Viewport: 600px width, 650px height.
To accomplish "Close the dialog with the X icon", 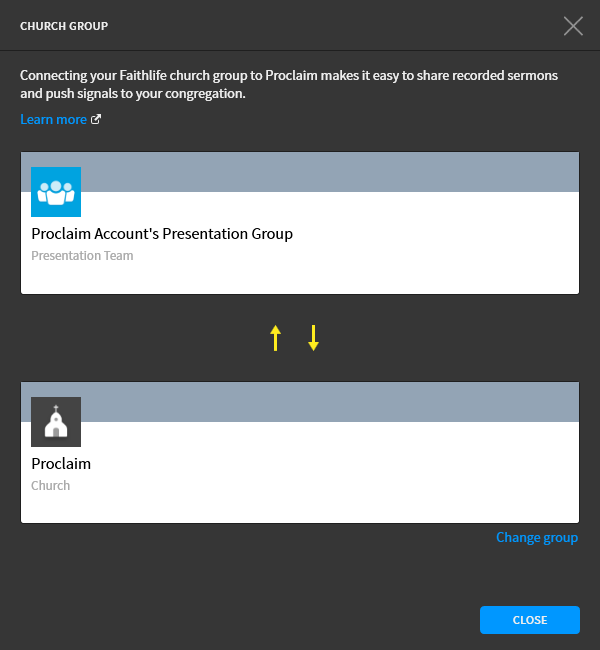I will [x=573, y=26].
